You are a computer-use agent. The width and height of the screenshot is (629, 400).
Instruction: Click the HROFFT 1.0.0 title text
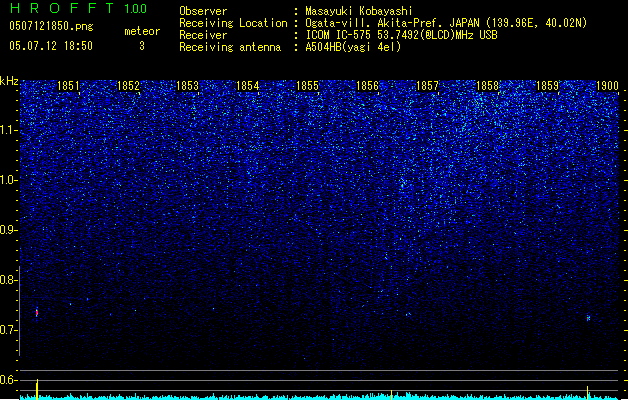click(x=78, y=8)
